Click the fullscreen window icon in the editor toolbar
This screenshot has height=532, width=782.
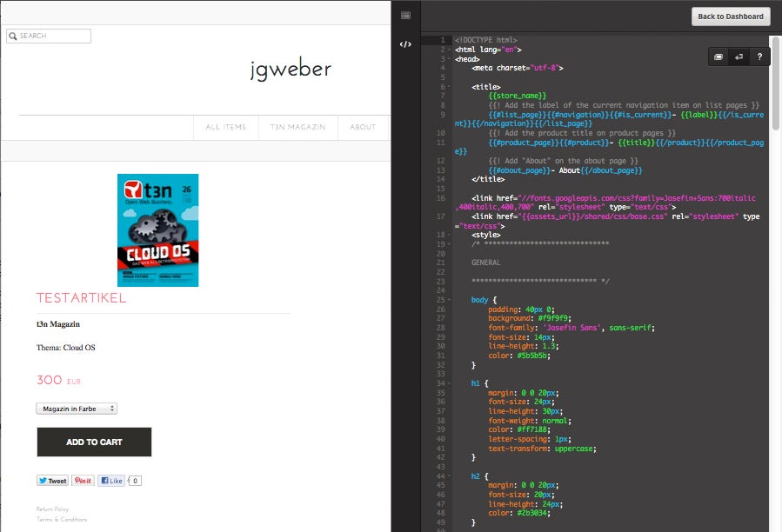point(719,57)
